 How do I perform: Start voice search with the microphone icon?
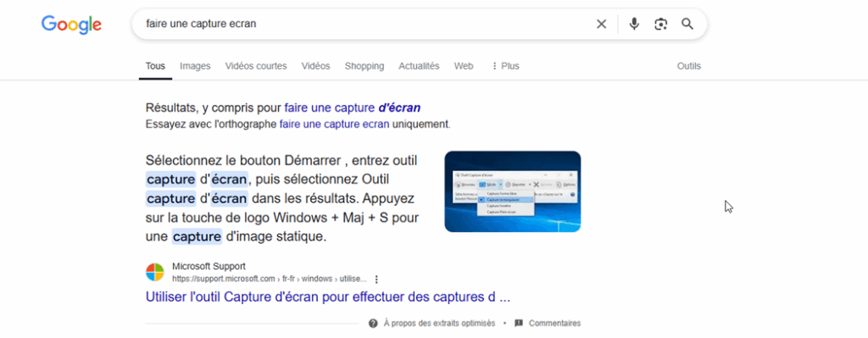(634, 24)
